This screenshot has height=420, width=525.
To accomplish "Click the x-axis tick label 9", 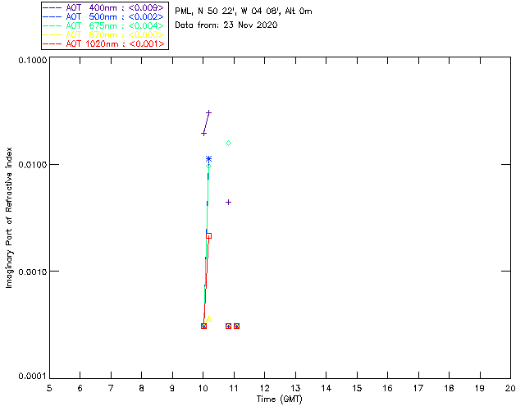I will pos(172,389).
